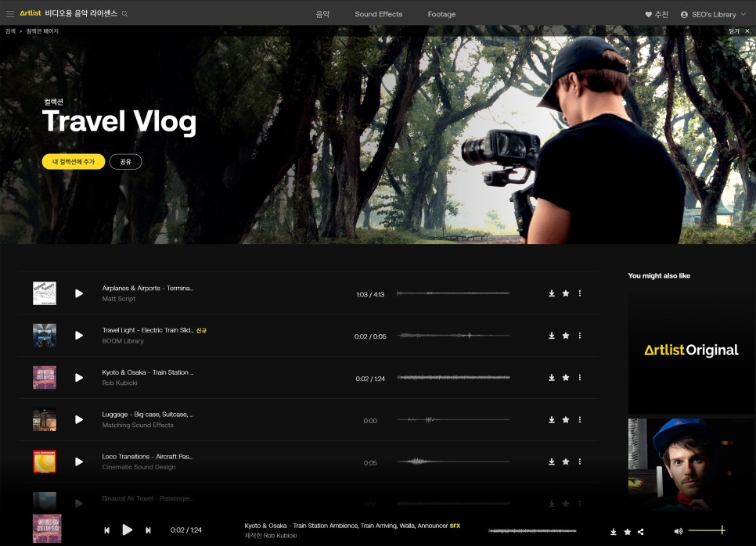756x546 pixels.
Task: Open Matching Sound Effects artist link
Action: tap(138, 425)
